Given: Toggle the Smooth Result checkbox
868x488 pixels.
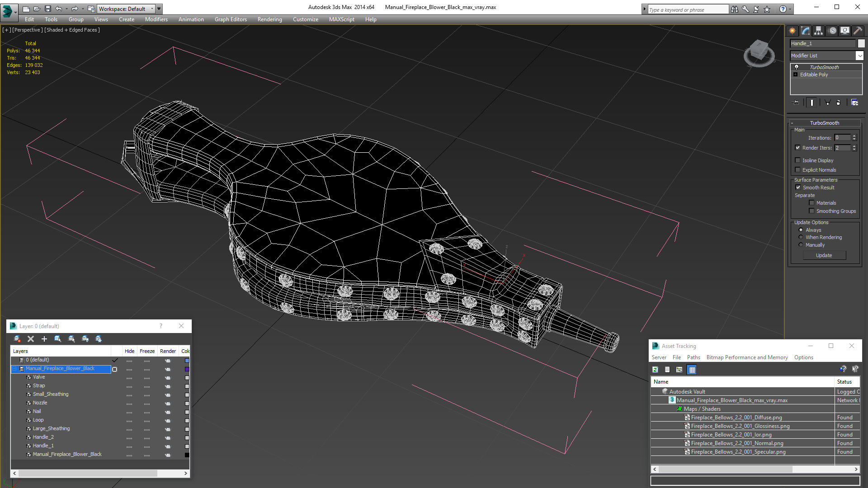Looking at the screenshot, I should point(798,188).
